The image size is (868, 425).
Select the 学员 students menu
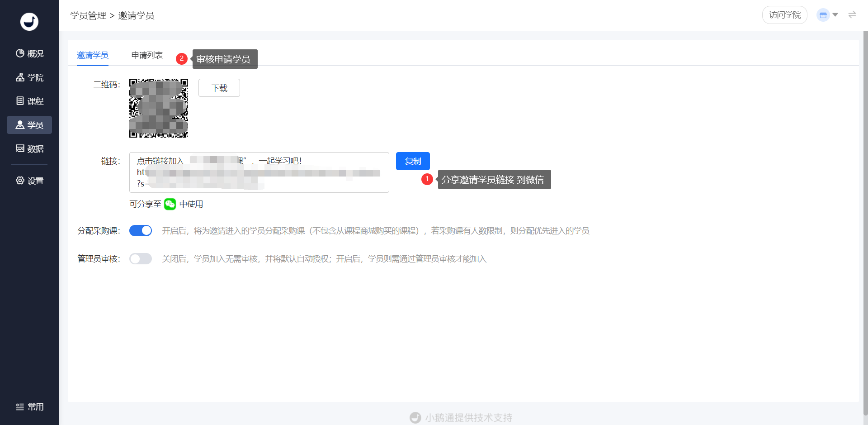click(x=29, y=125)
